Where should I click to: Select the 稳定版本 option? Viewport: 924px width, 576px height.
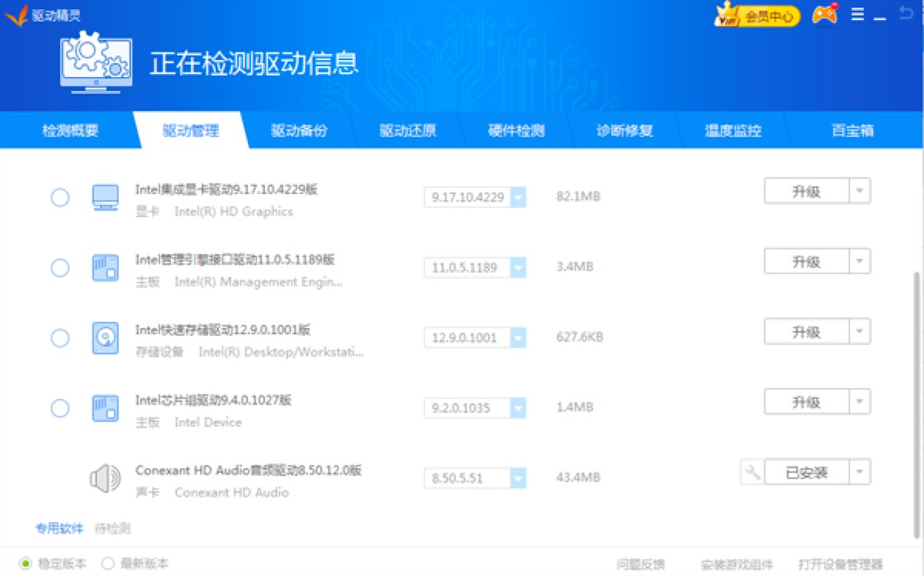pos(23,563)
